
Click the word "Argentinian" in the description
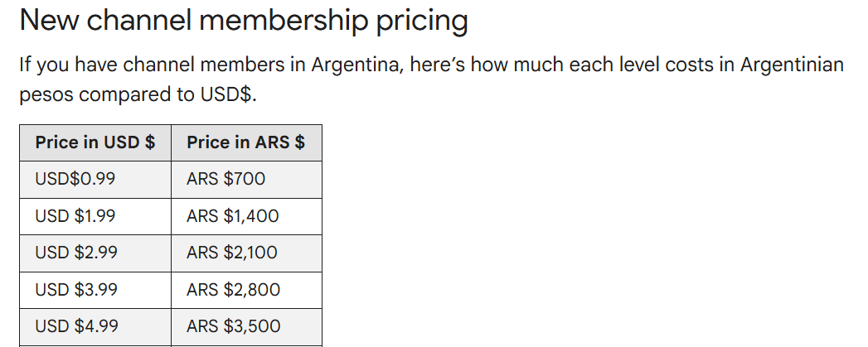click(788, 65)
